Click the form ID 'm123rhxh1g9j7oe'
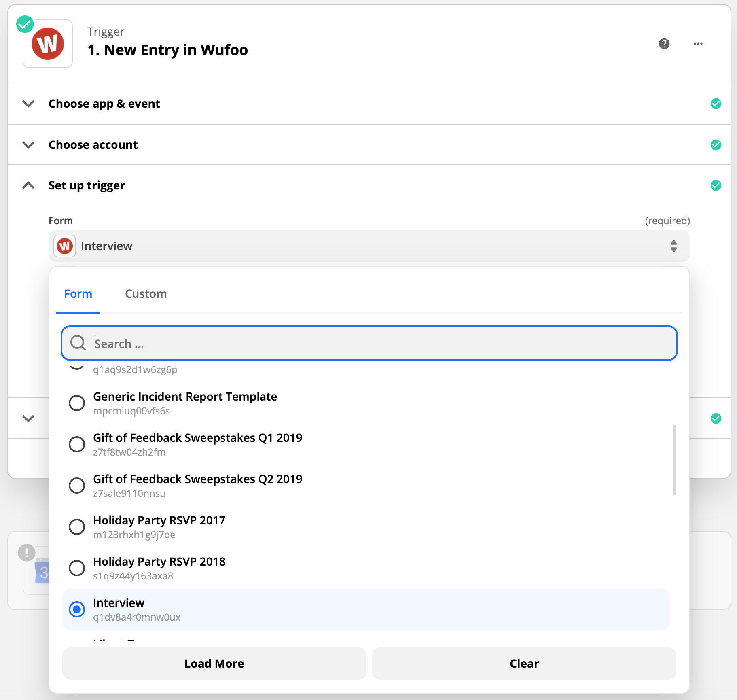 134,535
